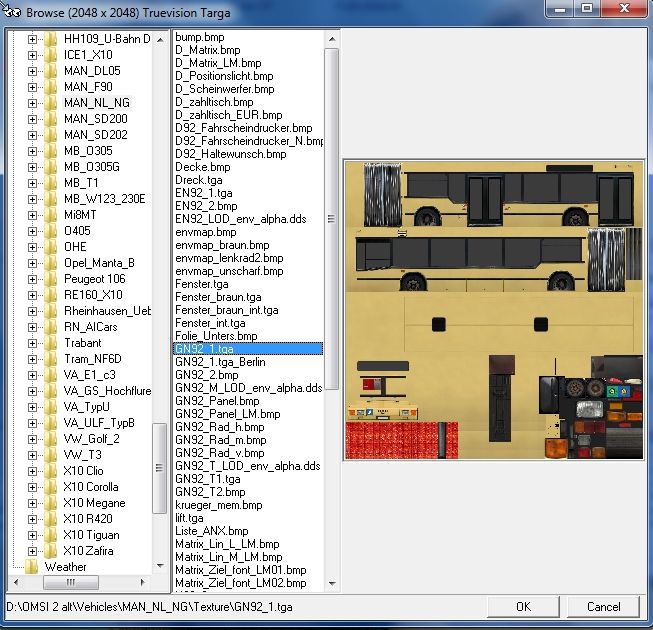This screenshot has width=653, height=630.
Task: Click the VW_Golf_2 folder icon
Action: click(51, 439)
